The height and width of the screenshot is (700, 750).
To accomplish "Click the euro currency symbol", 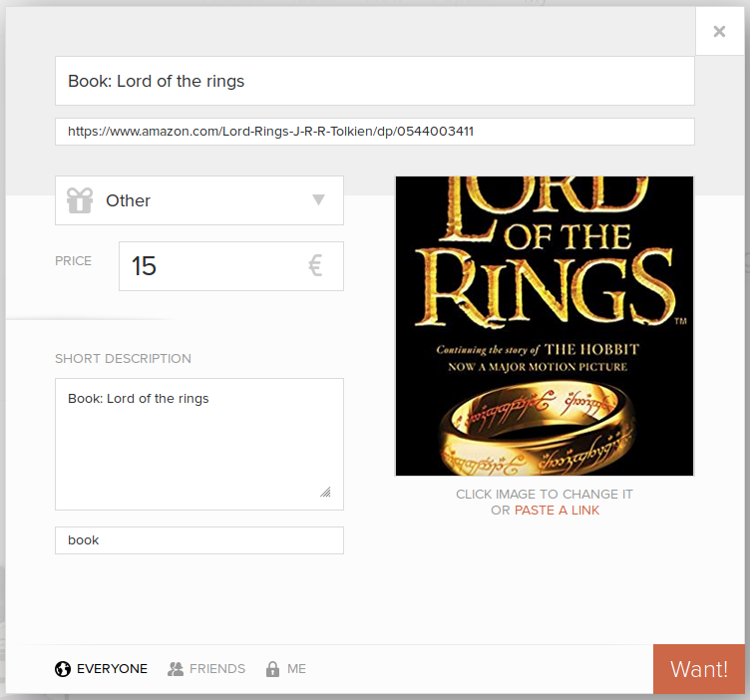I will point(315,266).
